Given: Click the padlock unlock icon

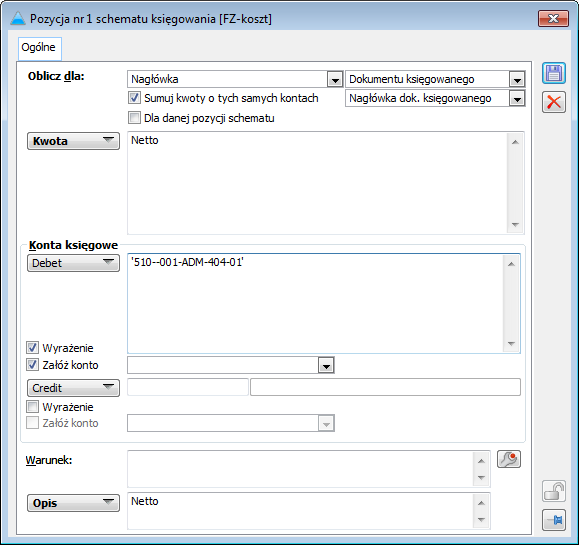Looking at the screenshot, I should pos(554,491).
